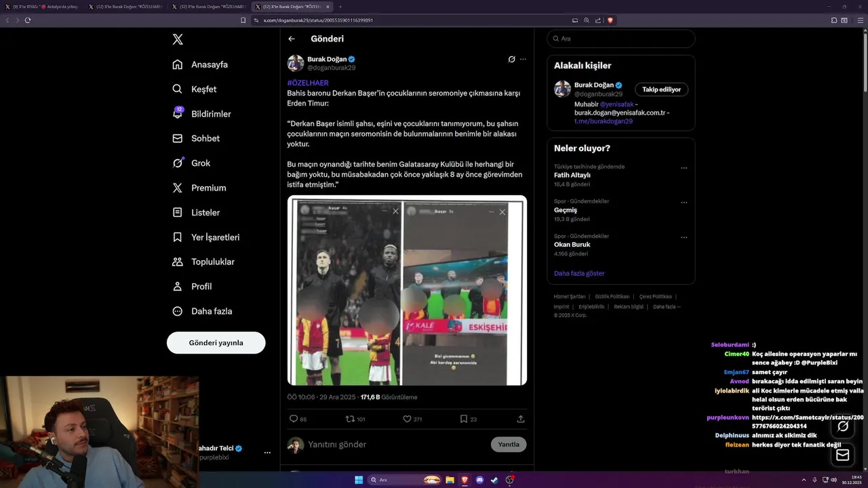Open Topluluklar communities
868x488 pixels.
(x=203, y=262)
